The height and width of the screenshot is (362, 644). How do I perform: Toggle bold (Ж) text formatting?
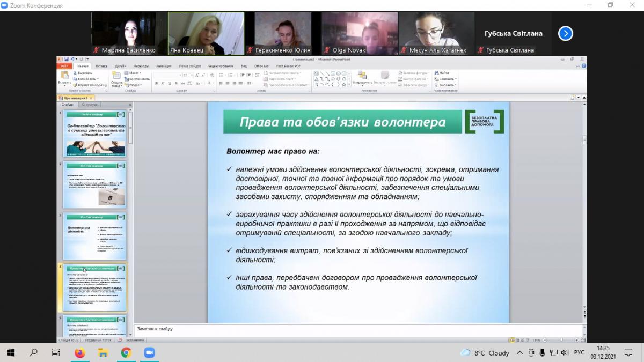[156, 83]
